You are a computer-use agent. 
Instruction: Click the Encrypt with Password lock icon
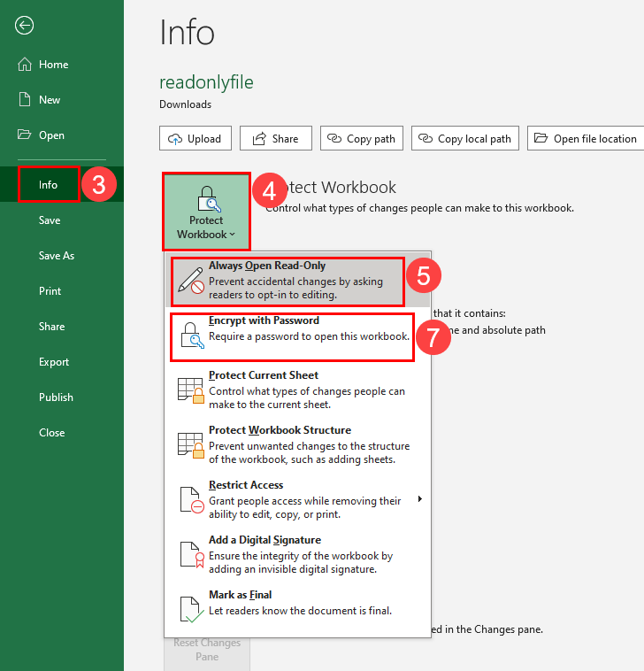click(x=192, y=335)
